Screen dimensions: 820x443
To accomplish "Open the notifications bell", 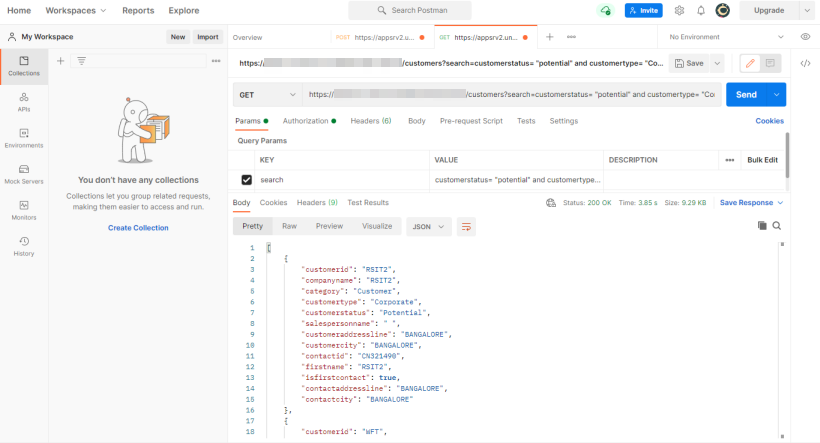I will click(701, 10).
